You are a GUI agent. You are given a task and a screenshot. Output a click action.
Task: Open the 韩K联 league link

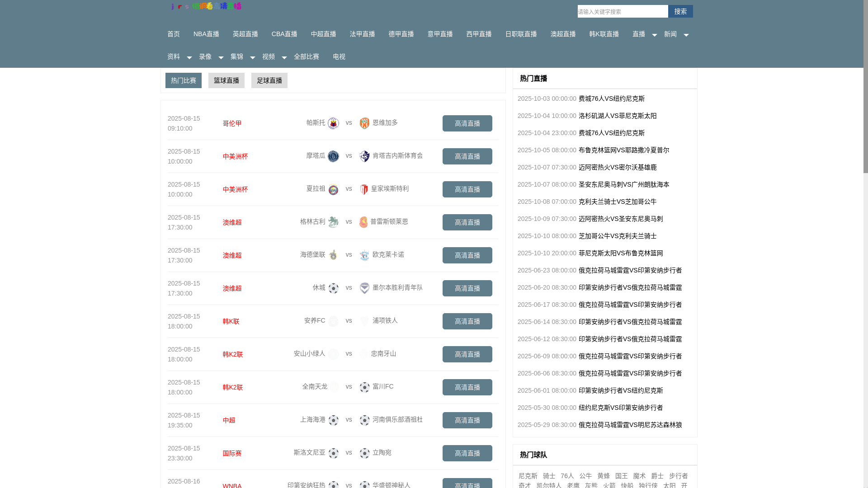pos(231,321)
